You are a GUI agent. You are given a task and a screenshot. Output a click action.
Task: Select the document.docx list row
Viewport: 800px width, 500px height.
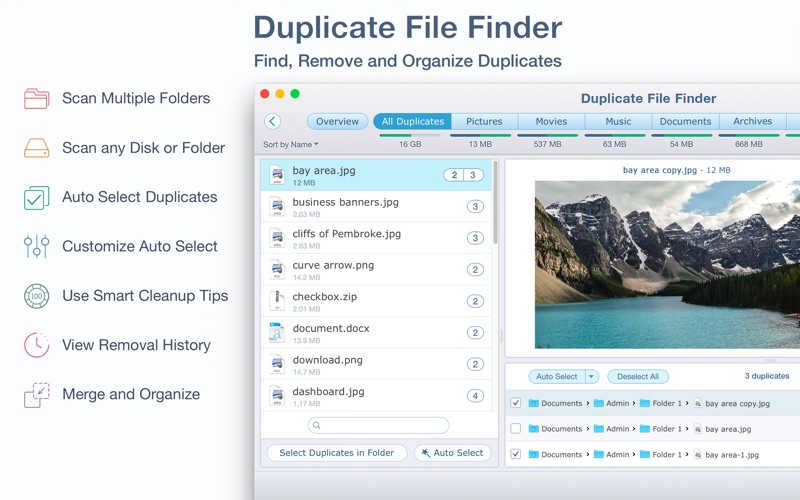coord(377,333)
